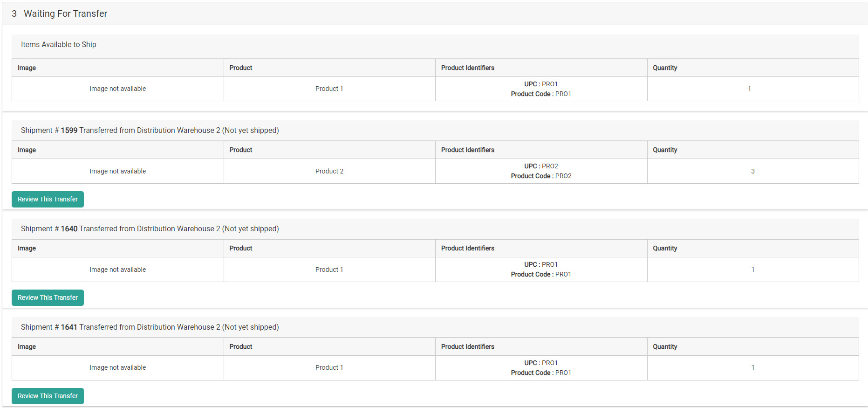Open the Product 2 link under Shipment 1599
The width and height of the screenshot is (868, 408).
point(329,171)
